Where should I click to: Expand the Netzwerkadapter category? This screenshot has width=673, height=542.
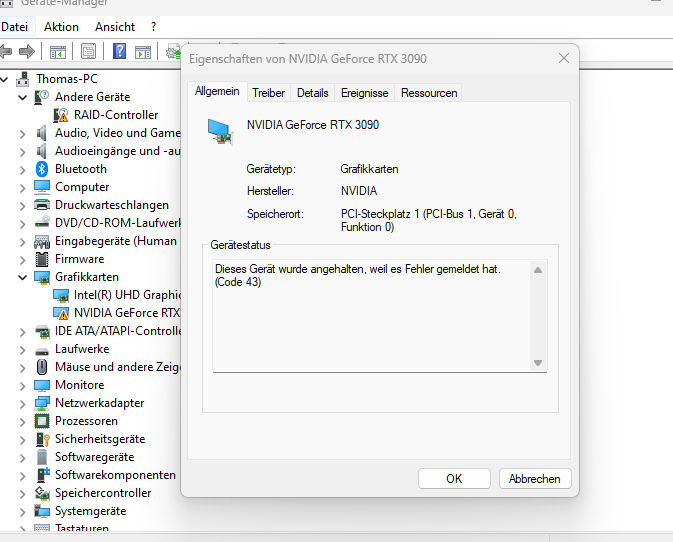23,404
